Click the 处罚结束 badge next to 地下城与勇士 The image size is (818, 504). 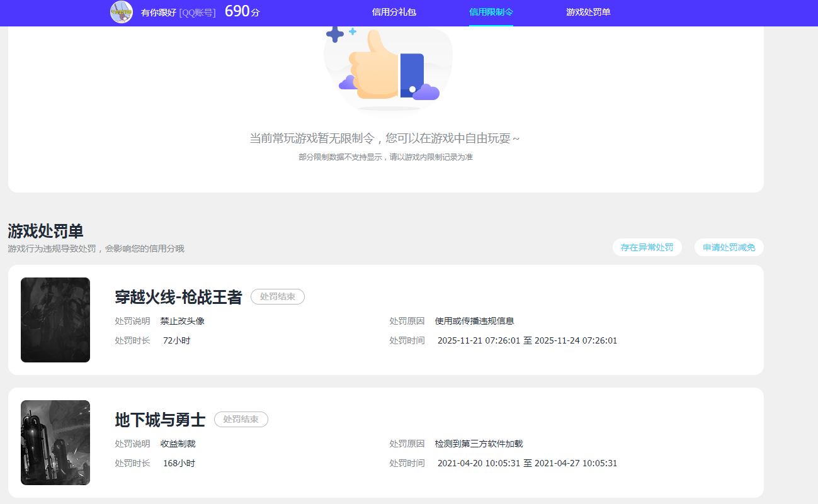click(x=241, y=419)
